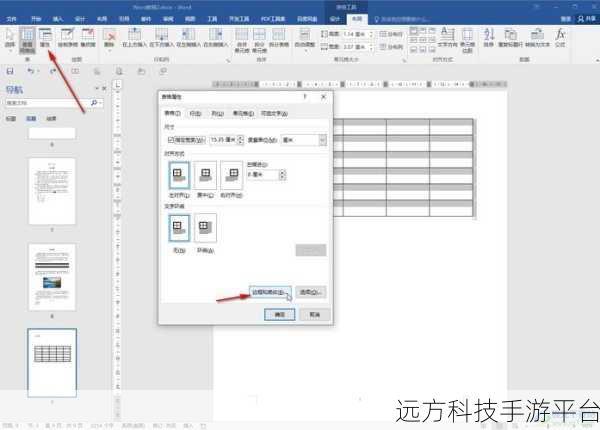The image size is (600, 430).
Task: Click Options button in dialog
Action: click(x=311, y=292)
